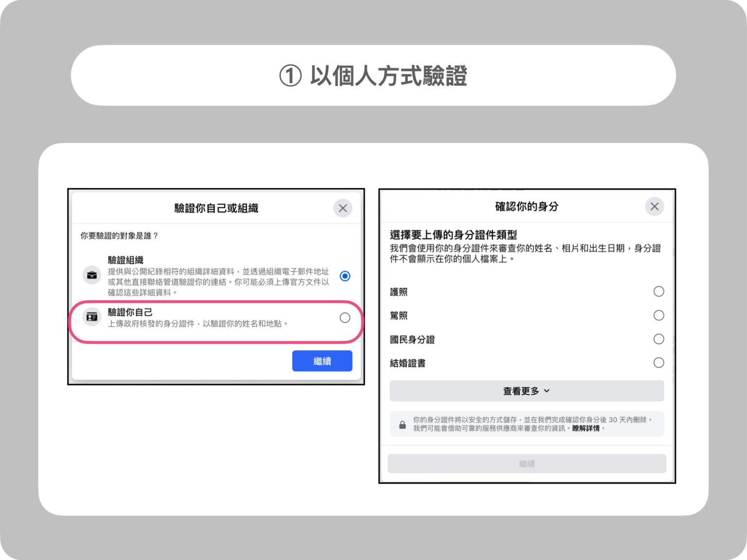Select 護照 as the ID document type

click(659, 291)
